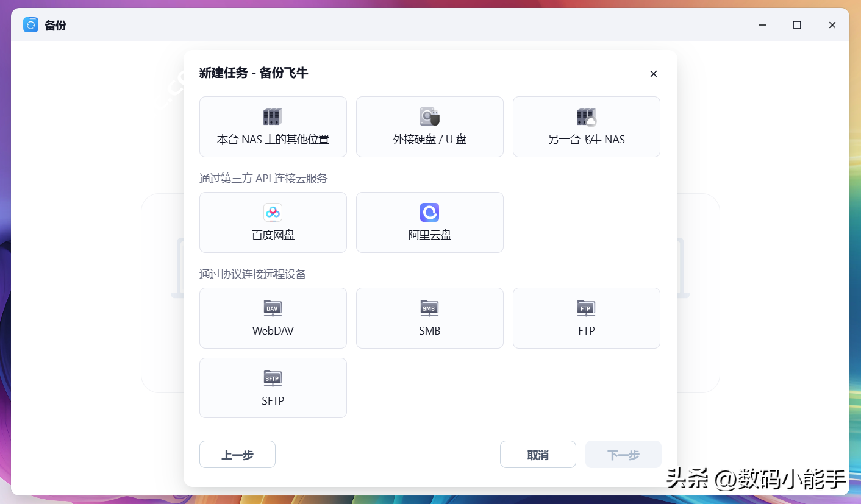Choose the 百度网盘 text label
Viewport: 861px width, 504px height.
point(273,235)
